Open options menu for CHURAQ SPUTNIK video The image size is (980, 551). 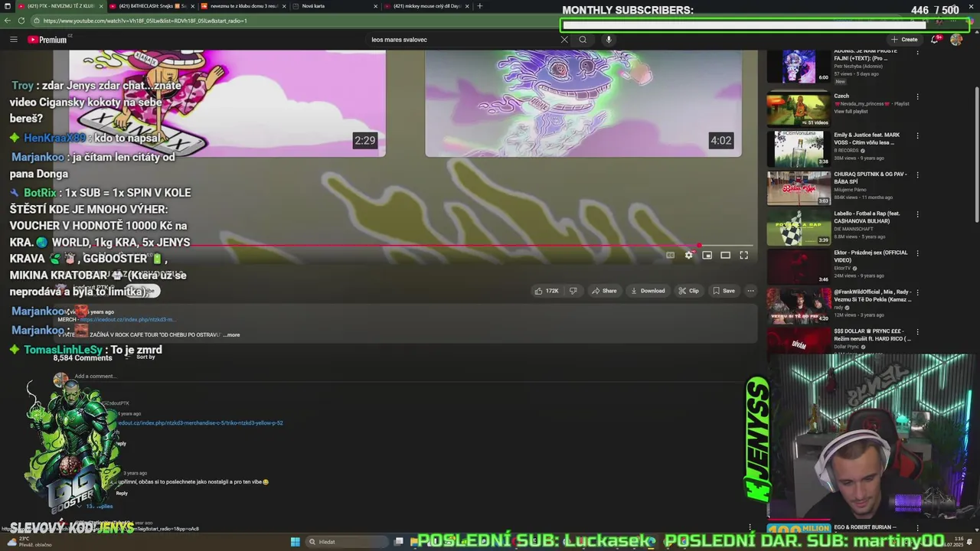[x=917, y=174]
